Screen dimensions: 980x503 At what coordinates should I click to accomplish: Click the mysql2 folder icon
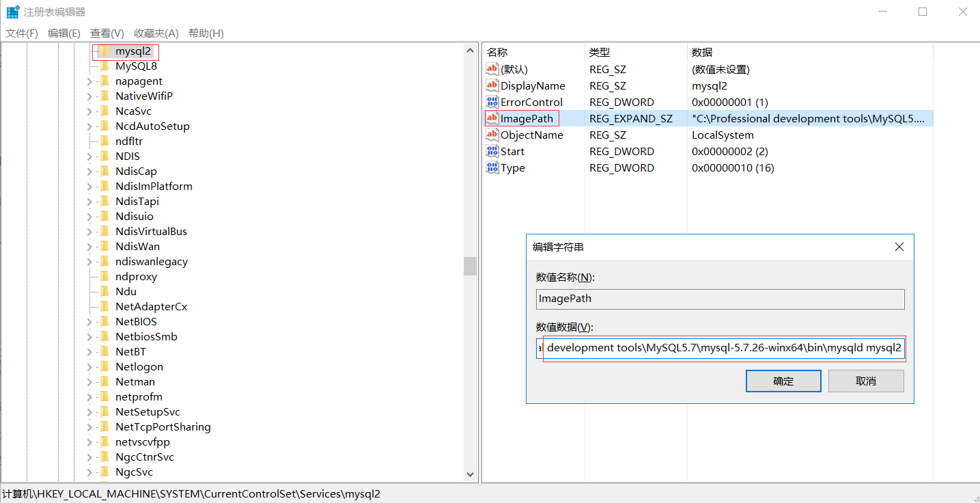pos(104,51)
